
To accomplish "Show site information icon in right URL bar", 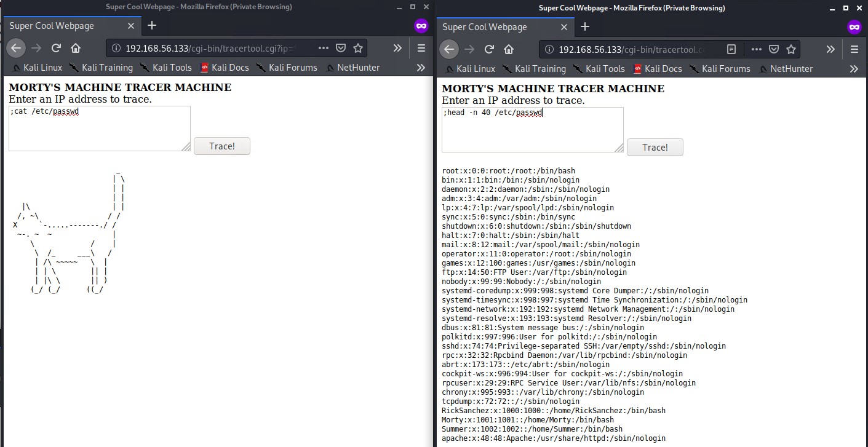I will 550,49.
